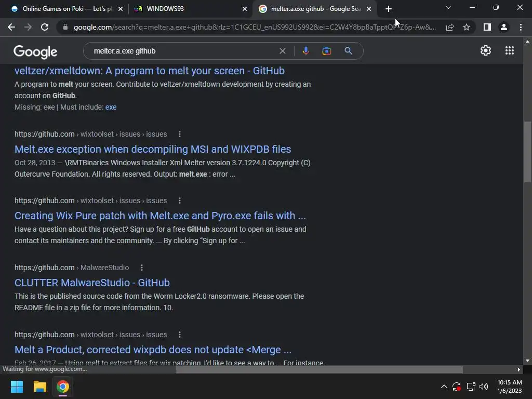The width and height of the screenshot is (532, 399).
Task: Open a new browser tab
Action: [389, 9]
